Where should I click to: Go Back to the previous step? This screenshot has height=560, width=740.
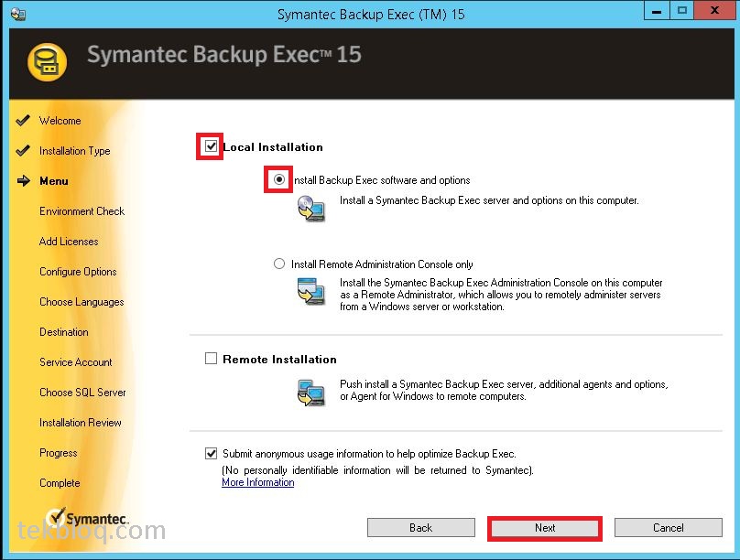point(421,528)
